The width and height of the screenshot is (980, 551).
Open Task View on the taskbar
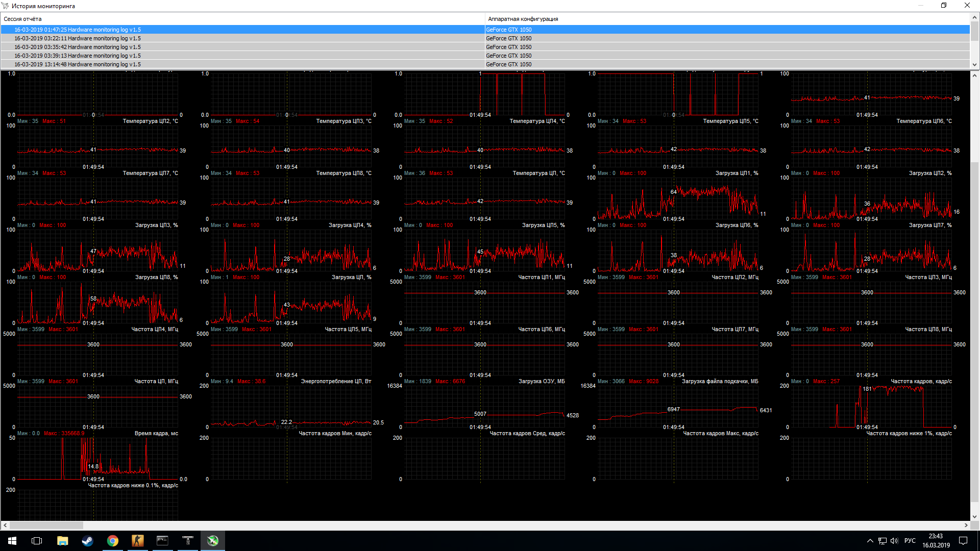pyautogui.click(x=37, y=541)
